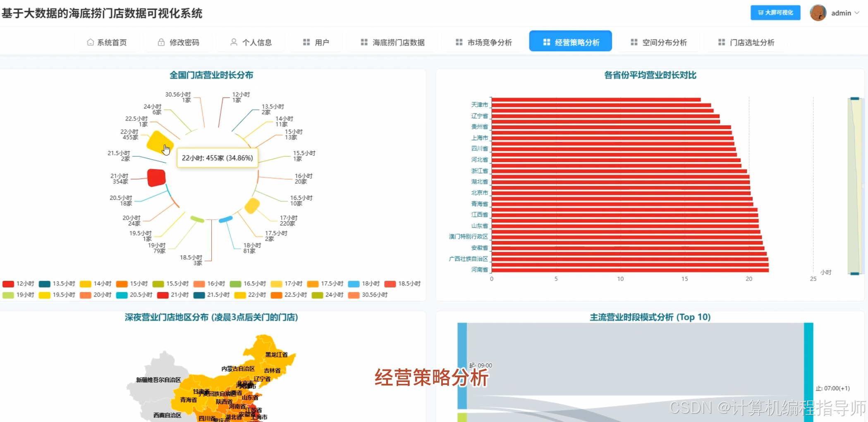
Task: Click the grid icon on 空间分布分析 tab
Action: coord(633,42)
